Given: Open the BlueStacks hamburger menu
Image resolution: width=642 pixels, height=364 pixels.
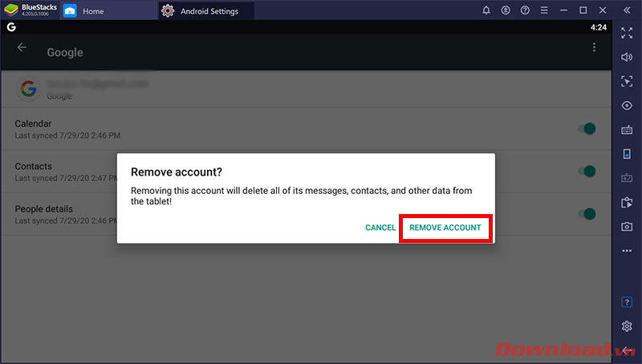Looking at the screenshot, I should tap(544, 10).
